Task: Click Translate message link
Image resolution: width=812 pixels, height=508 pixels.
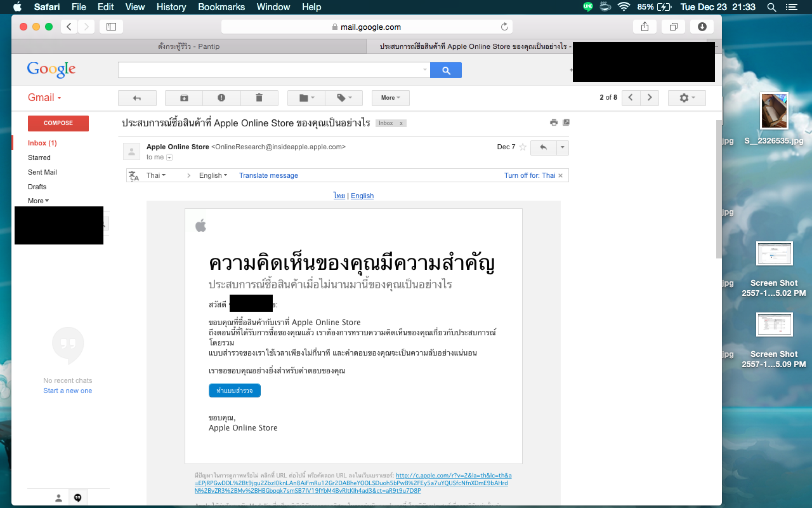Action: pos(268,175)
